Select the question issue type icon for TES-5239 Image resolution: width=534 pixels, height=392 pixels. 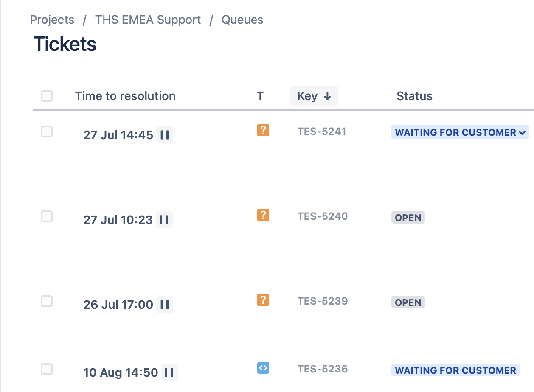263,300
